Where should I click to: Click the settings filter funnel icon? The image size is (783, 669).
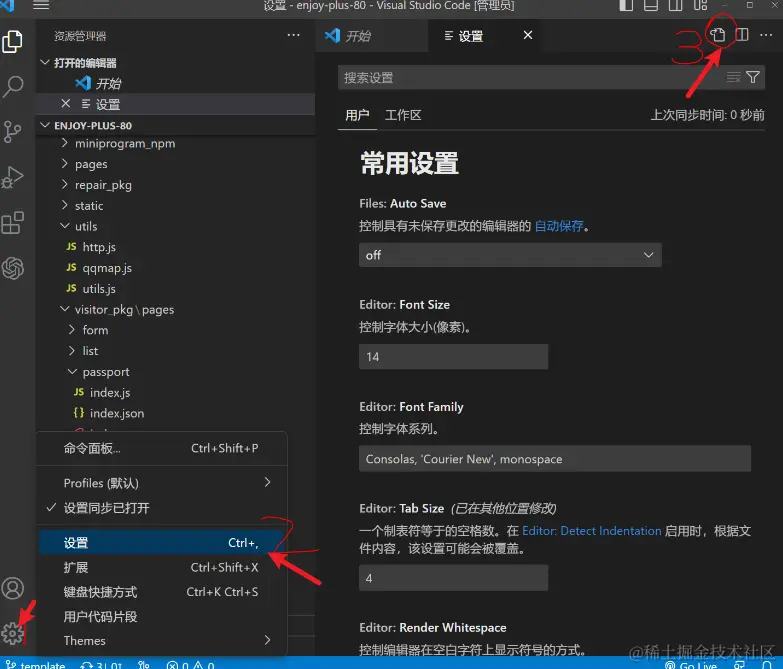[753, 77]
